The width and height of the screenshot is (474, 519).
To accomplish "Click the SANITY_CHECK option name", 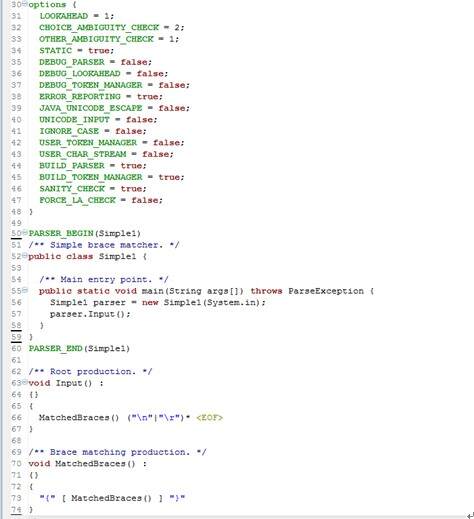I will pyautogui.click(x=72, y=188).
